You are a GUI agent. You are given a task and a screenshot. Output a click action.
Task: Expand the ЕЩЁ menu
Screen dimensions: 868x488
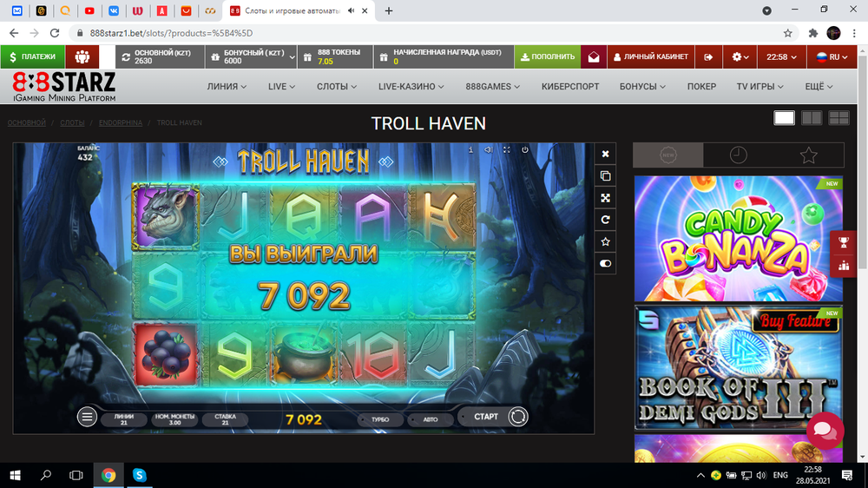[819, 87]
